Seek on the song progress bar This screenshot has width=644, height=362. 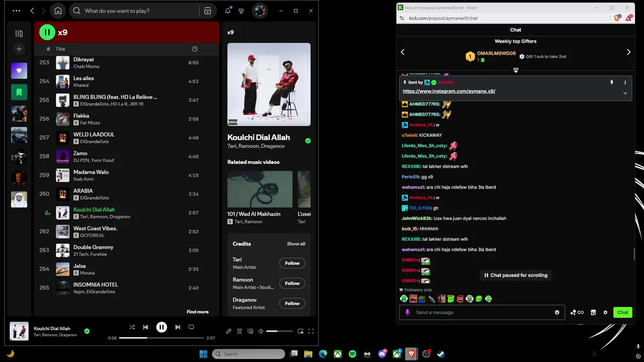point(162,338)
